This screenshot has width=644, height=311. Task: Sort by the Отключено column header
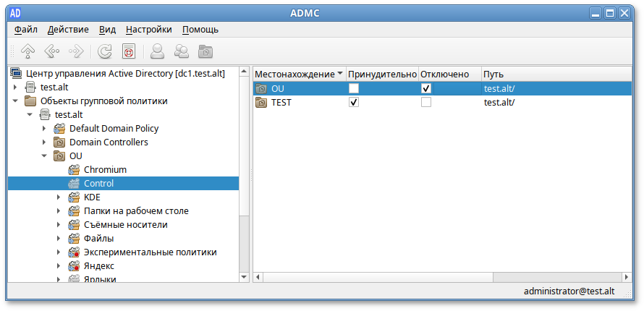450,74
